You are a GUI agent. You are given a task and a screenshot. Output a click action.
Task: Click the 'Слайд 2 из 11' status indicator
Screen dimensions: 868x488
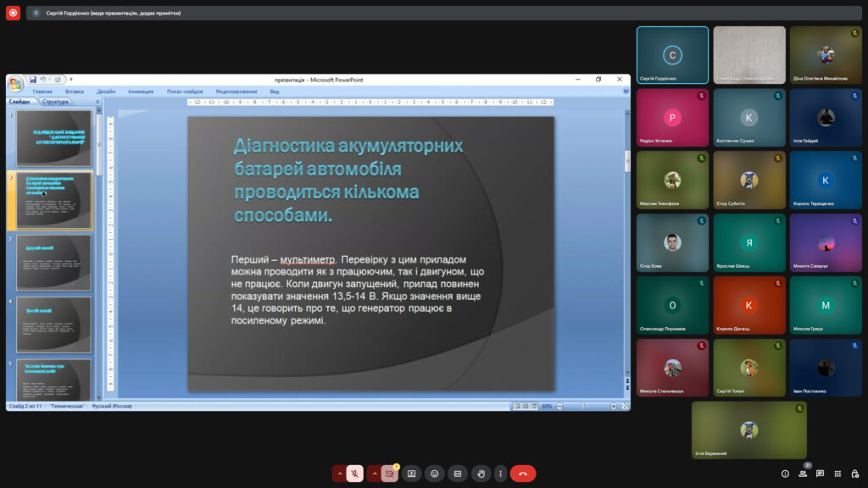pos(25,406)
